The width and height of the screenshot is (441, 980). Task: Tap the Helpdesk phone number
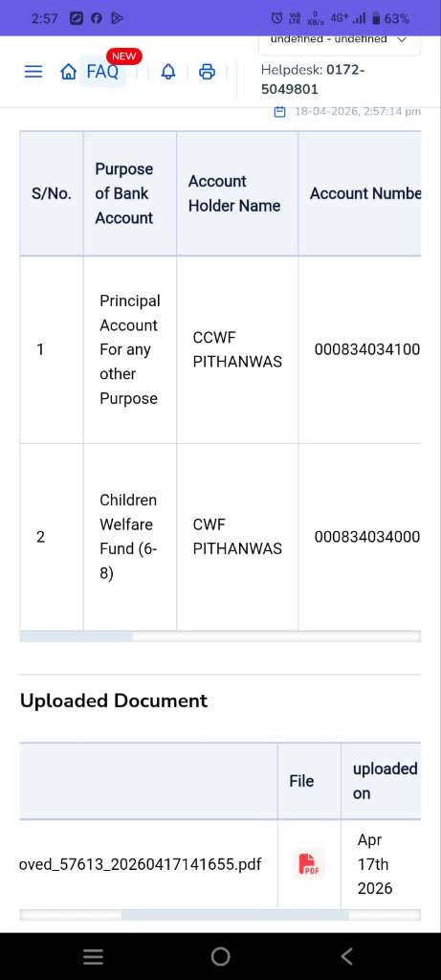pyautogui.click(x=313, y=79)
